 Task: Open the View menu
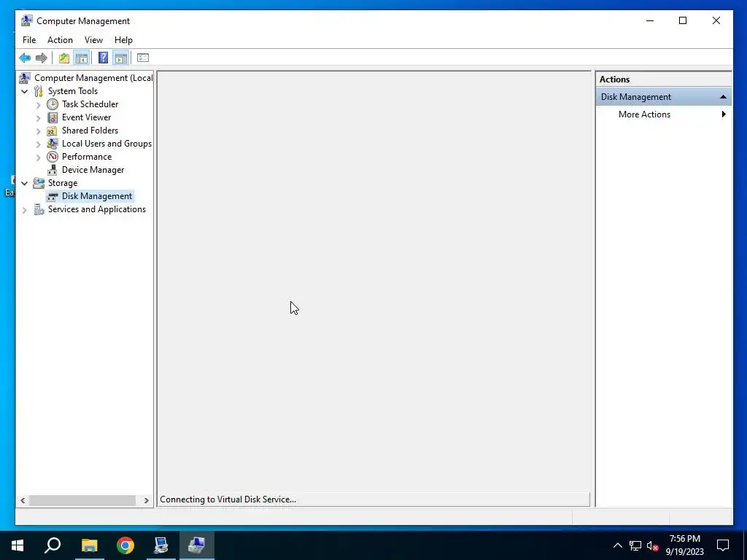(x=93, y=40)
